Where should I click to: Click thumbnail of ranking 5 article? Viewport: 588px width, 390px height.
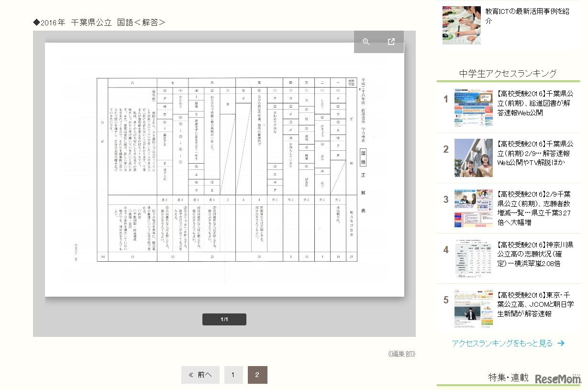474,309
